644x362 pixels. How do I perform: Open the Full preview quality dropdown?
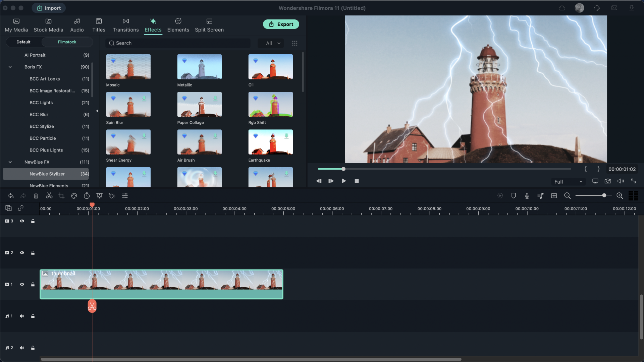tap(568, 182)
